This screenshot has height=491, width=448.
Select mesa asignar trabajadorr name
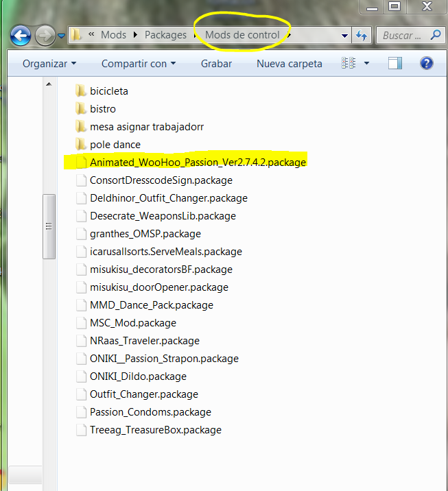[x=147, y=127]
